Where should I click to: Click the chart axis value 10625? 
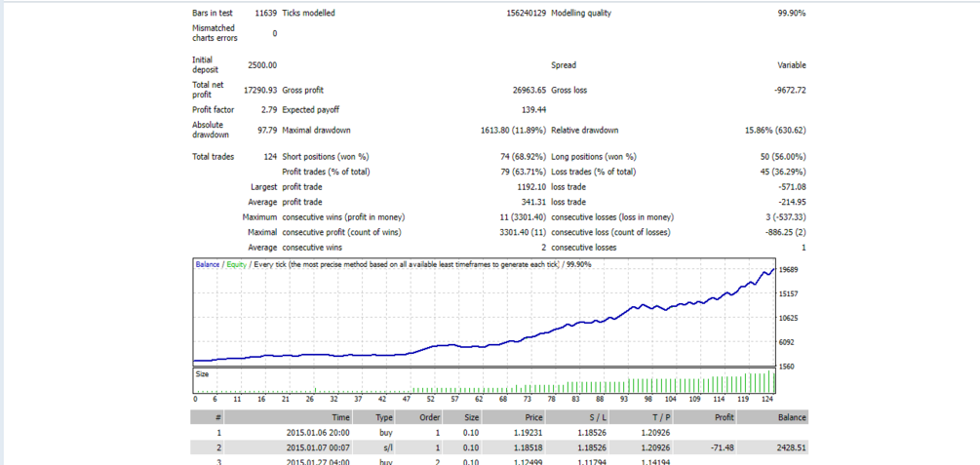[x=791, y=318]
